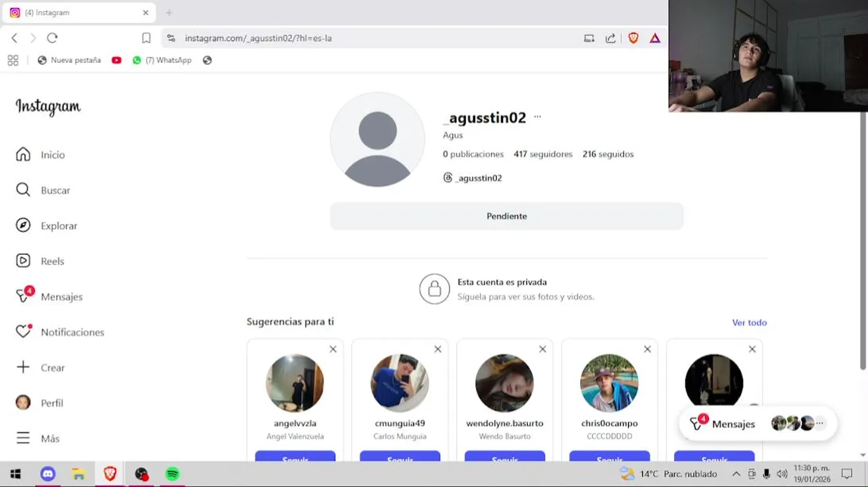Image resolution: width=868 pixels, height=487 pixels.
Task: Open wendolyne.basurto profile picture
Action: [x=504, y=383]
